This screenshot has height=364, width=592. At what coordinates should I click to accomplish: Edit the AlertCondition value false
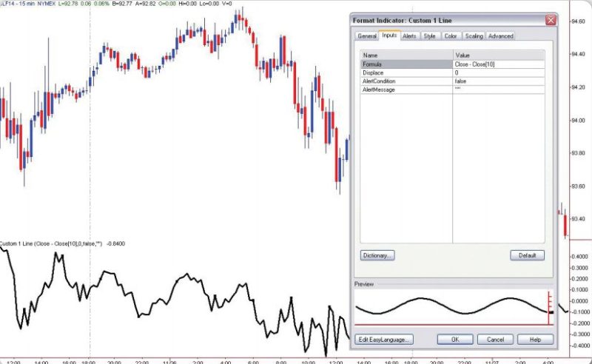(499, 81)
